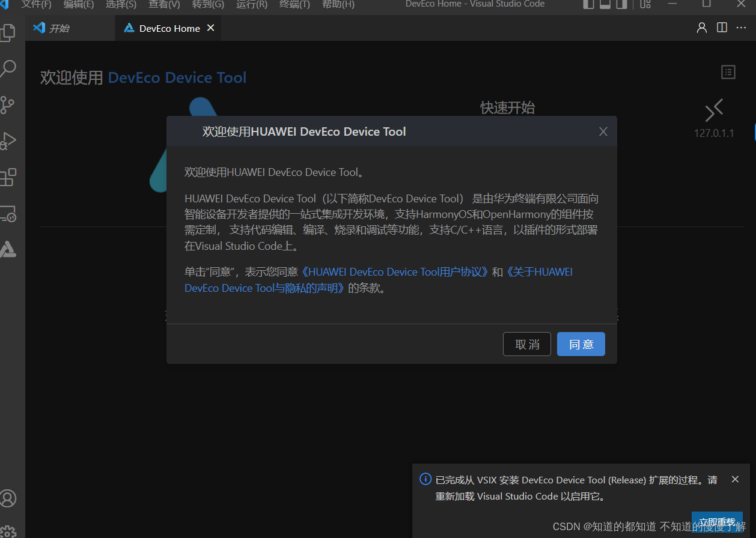Click the 取消 button

coord(527,344)
